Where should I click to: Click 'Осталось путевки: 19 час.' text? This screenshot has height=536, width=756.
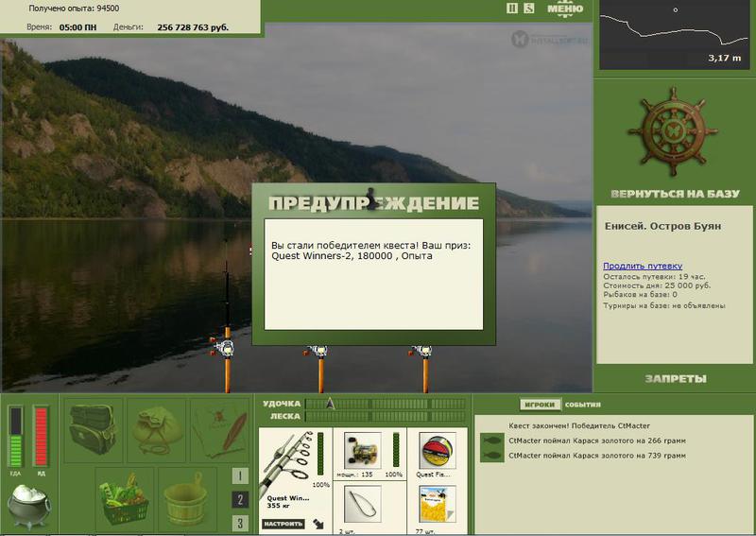click(654, 277)
